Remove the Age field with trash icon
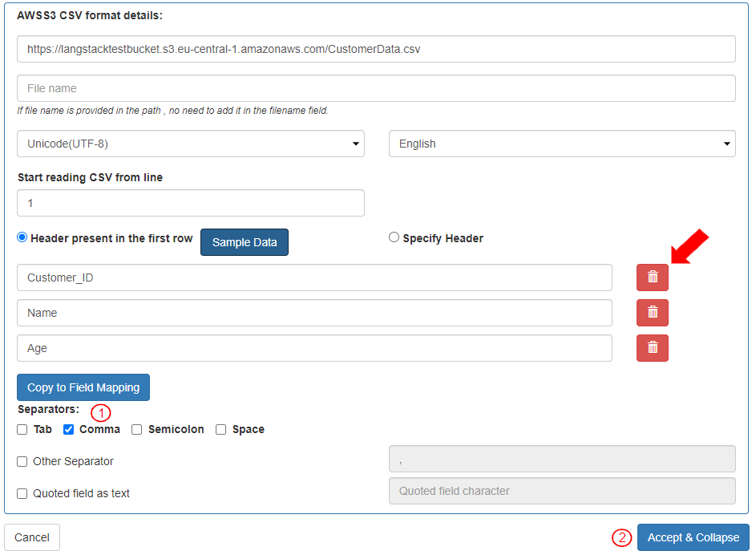This screenshot has width=756, height=559. point(652,348)
